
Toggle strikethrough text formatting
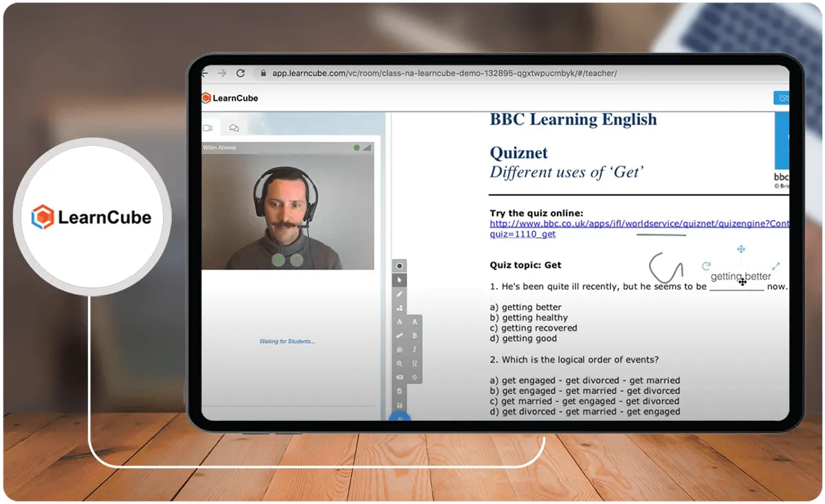pyautogui.click(x=415, y=377)
